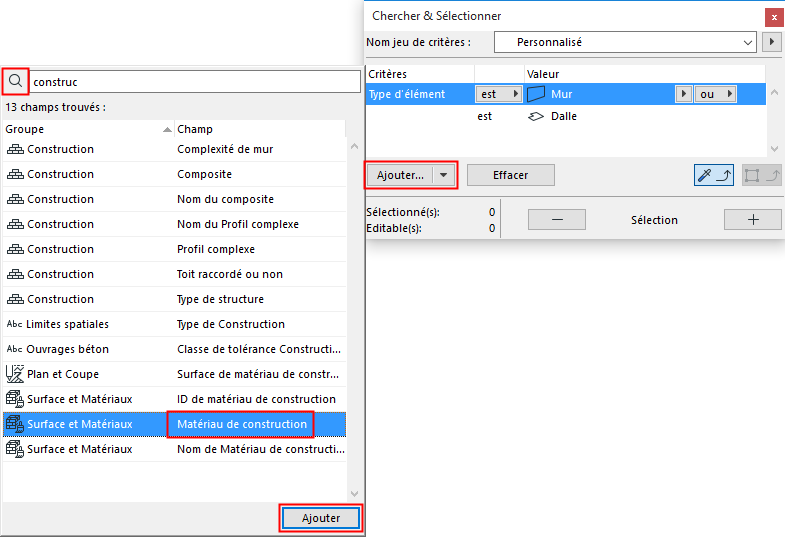The width and height of the screenshot is (785, 537).
Task: Click Construction icon beside 'Nom du Profil complexe'
Action: click(15, 224)
